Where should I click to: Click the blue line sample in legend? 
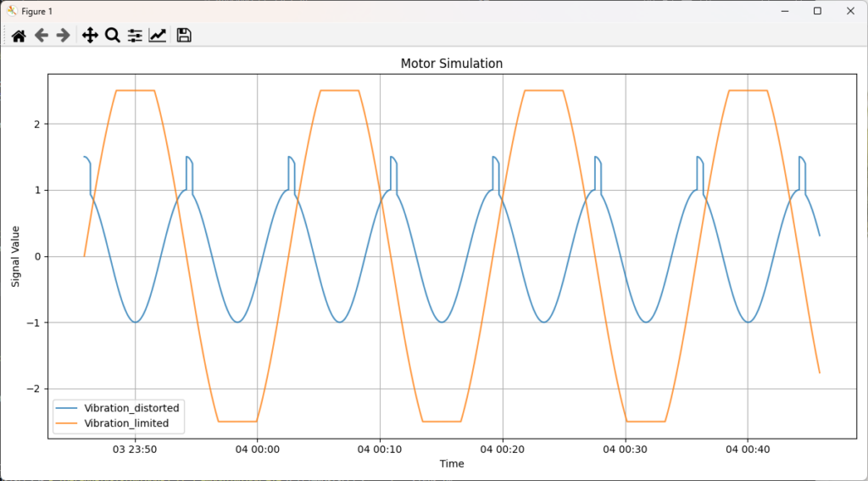(x=72, y=408)
